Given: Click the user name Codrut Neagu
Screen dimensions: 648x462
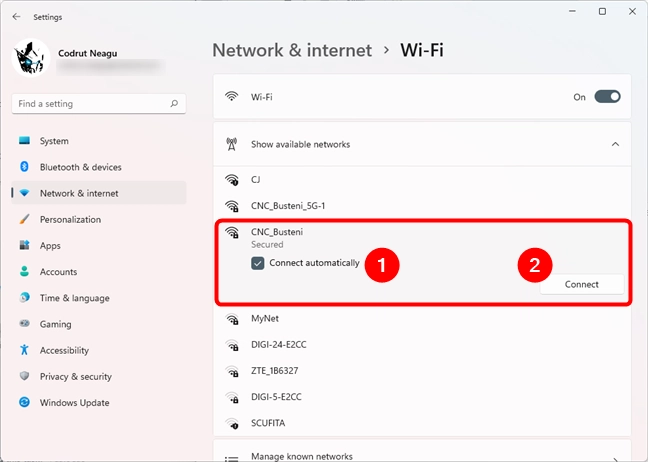Looking at the screenshot, I should point(88,53).
